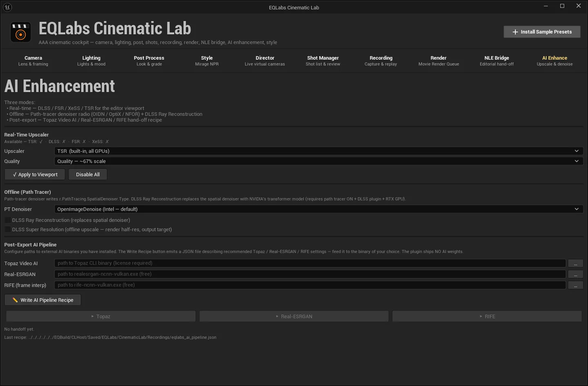Browse for Topaz Video AI binary path

coord(575,263)
